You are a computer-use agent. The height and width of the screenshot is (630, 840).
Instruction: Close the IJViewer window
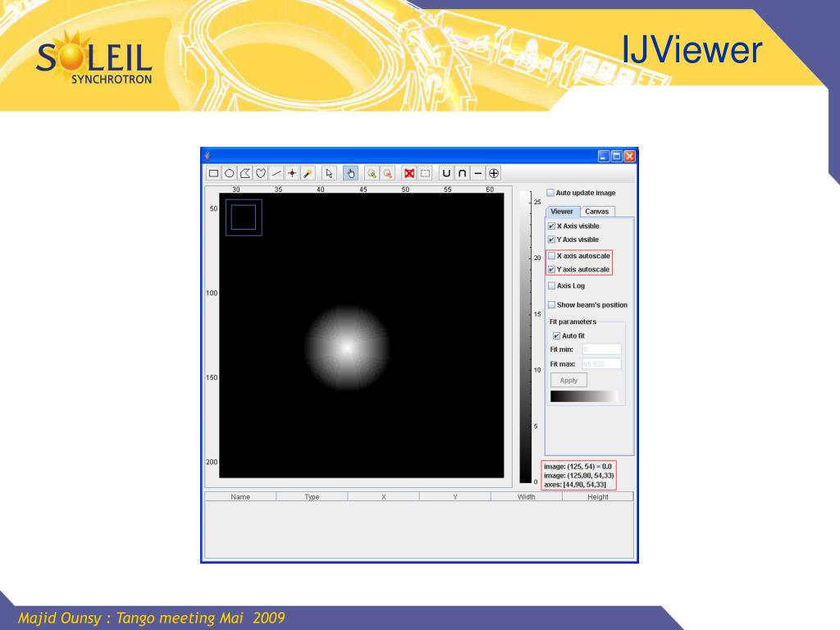click(629, 156)
